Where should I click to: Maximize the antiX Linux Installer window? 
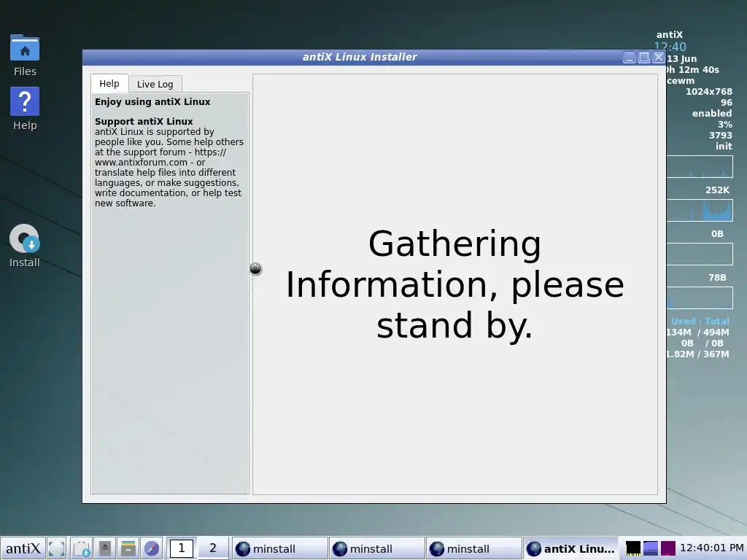pyautogui.click(x=643, y=58)
